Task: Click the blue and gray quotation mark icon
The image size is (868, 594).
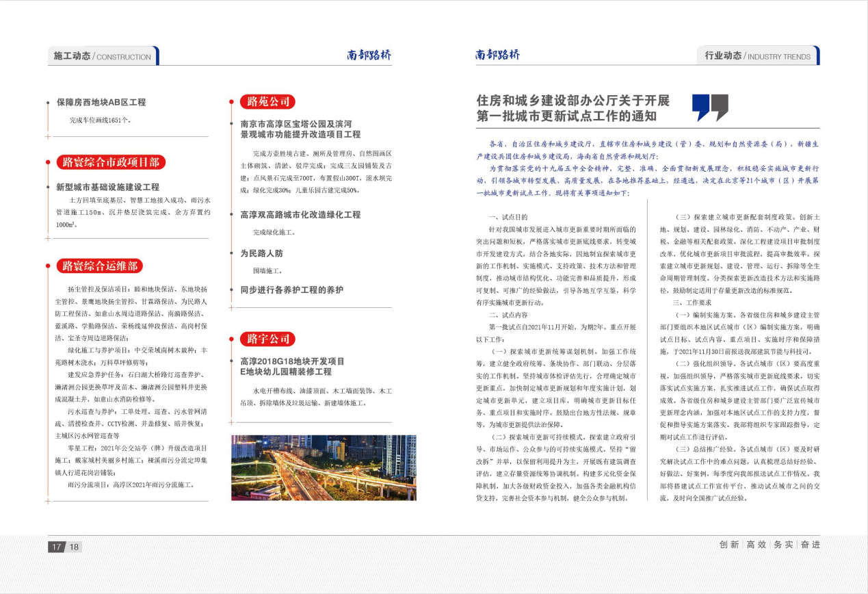Action: pos(710,107)
